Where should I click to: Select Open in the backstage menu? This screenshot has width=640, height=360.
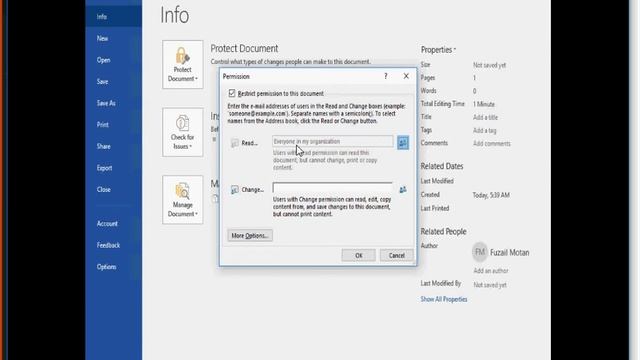[114, 60]
